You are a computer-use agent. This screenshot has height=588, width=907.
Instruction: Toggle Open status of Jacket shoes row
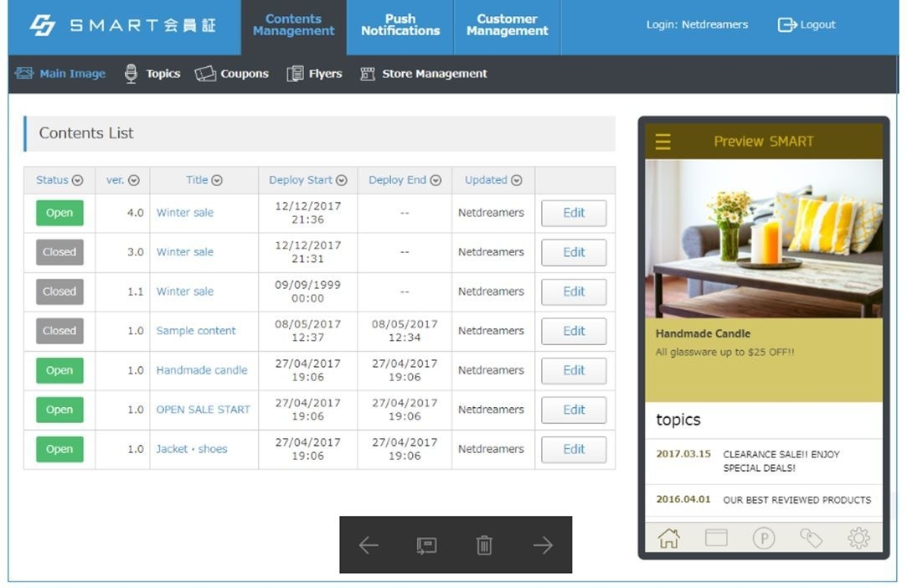point(59,449)
